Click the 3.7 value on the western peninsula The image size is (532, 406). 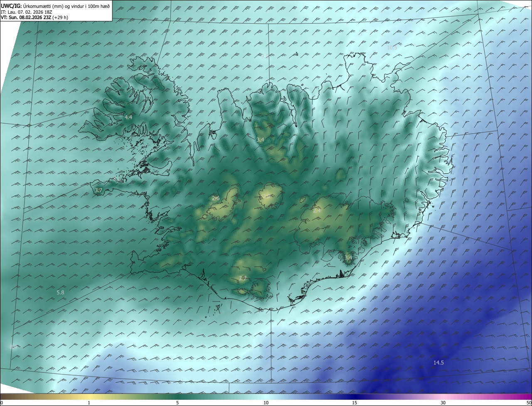99,191
